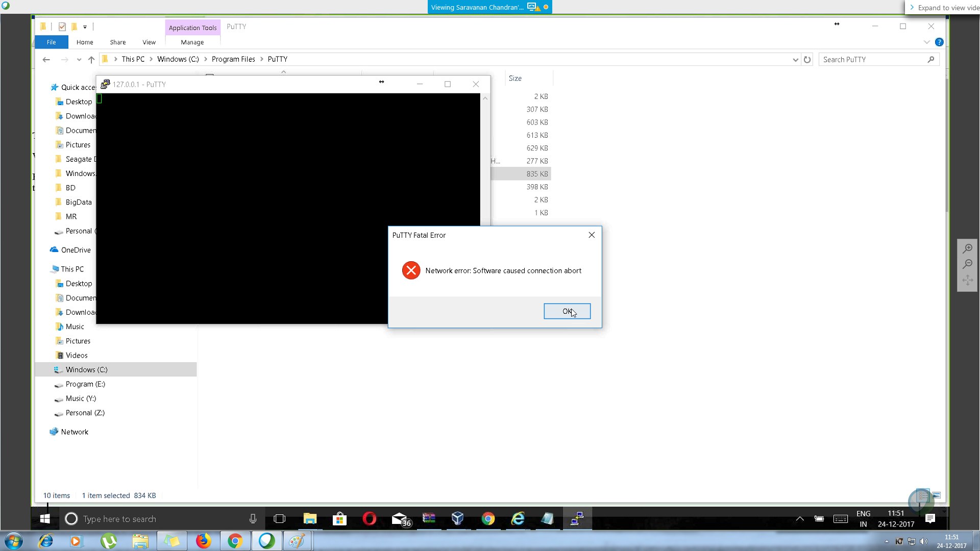
Task: Expand the address bar history dropdown
Action: pyautogui.click(x=795, y=60)
